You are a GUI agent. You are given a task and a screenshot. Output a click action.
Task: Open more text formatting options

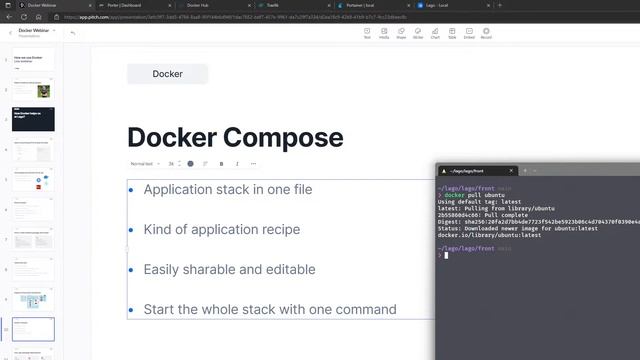253,164
